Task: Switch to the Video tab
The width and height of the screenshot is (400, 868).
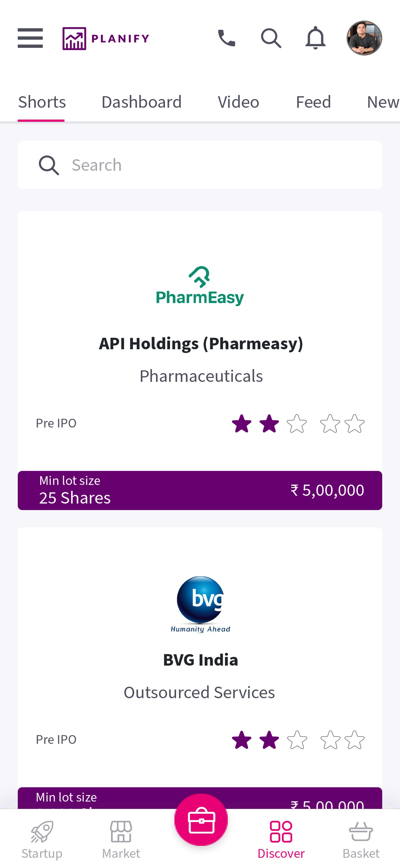Action: coord(238,102)
